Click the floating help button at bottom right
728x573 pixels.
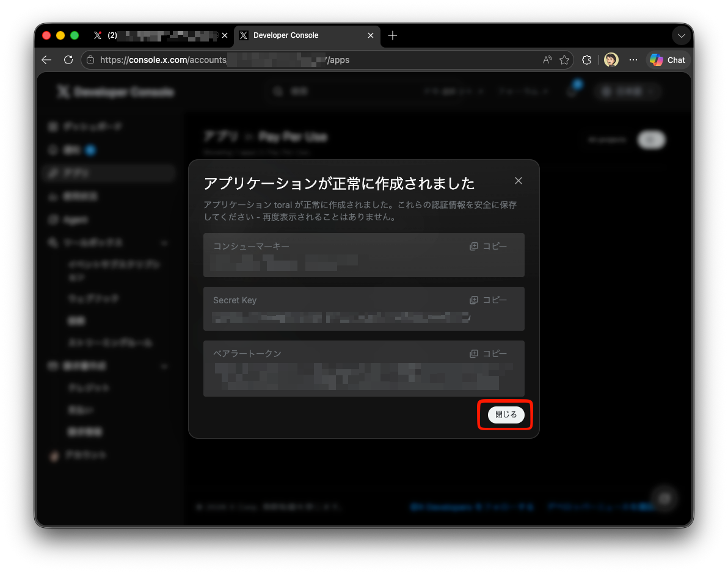click(x=665, y=499)
